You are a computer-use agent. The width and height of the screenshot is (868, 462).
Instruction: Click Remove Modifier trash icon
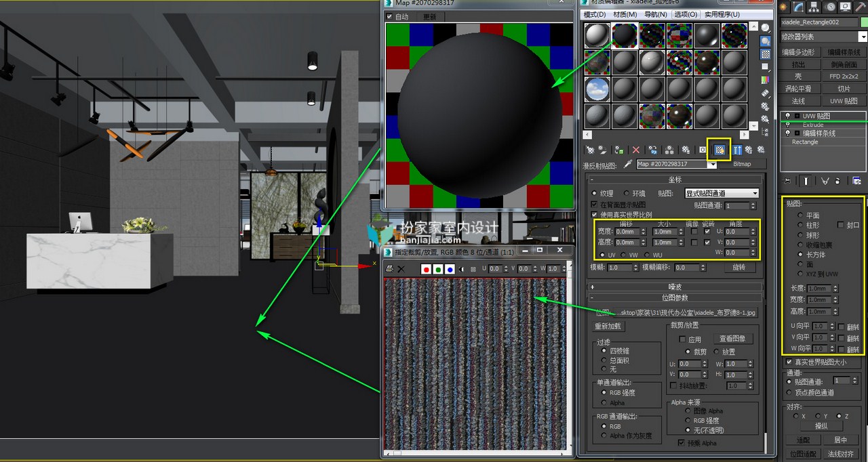point(838,181)
